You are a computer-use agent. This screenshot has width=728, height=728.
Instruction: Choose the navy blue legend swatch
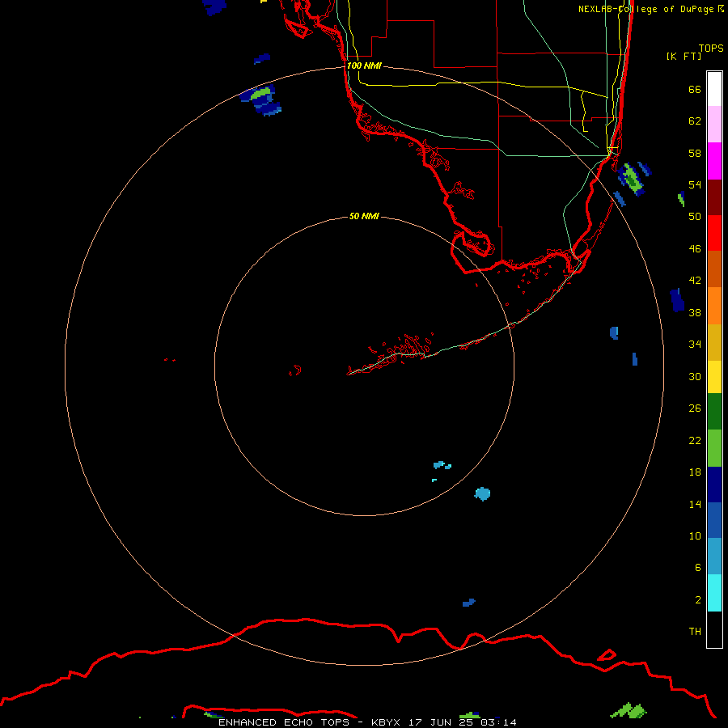[714, 485]
